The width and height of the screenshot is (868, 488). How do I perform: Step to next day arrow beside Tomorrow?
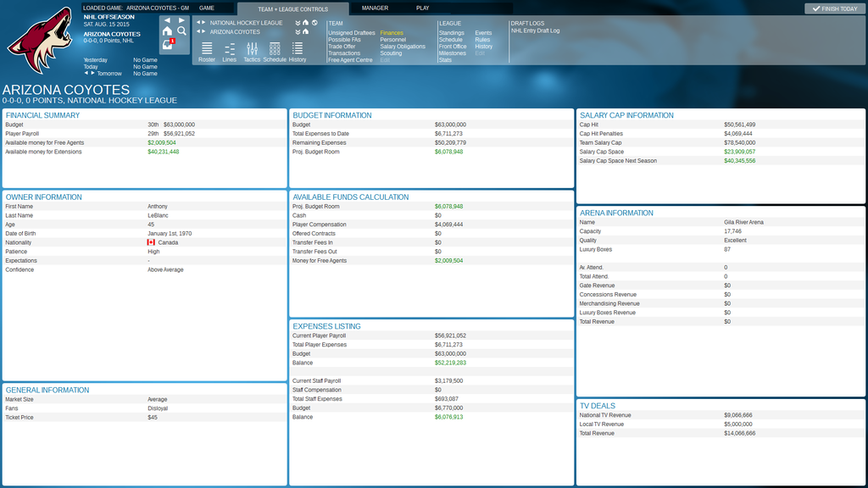(92, 73)
